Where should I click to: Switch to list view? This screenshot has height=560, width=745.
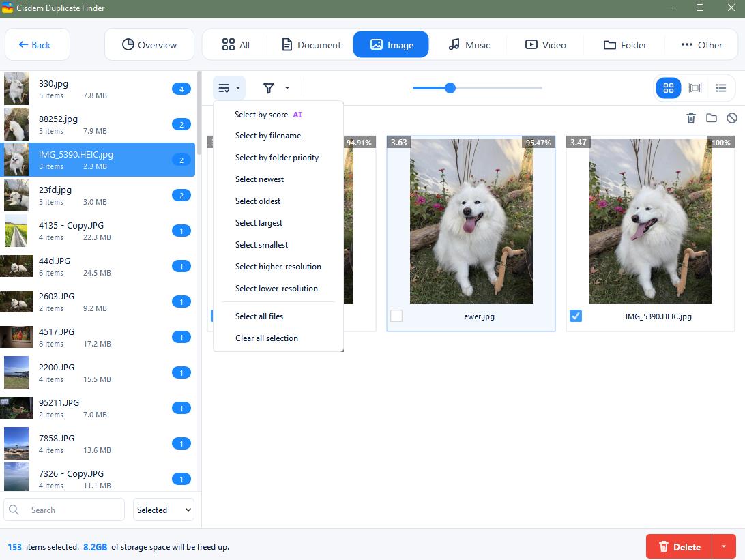pos(720,88)
